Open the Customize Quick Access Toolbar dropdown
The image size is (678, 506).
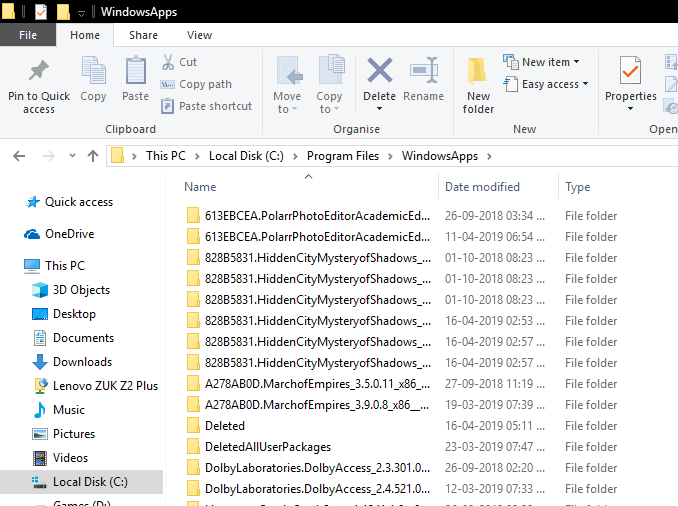coord(81,13)
